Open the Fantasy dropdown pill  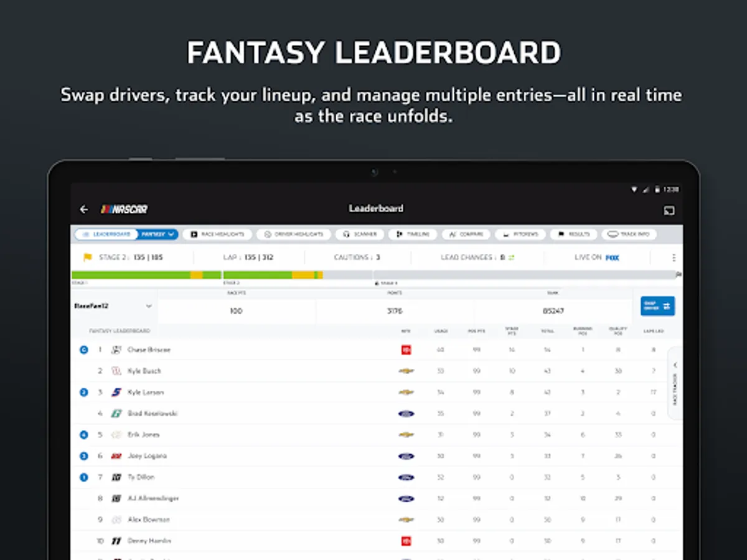[157, 235]
